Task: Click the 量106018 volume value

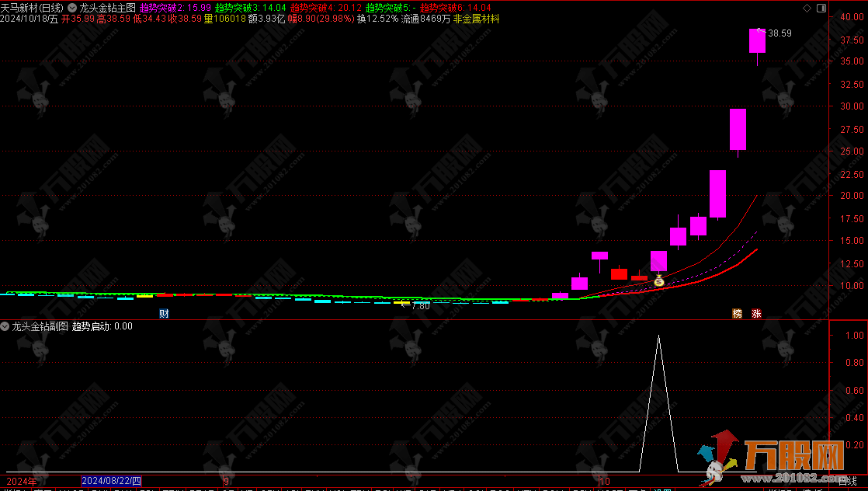Action: (x=224, y=19)
